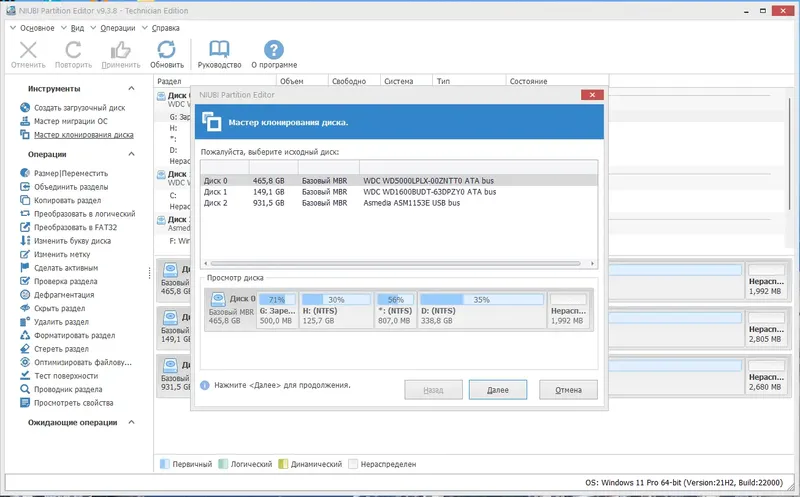Open the Справка menu
800x497 pixels.
pyautogui.click(x=166, y=28)
